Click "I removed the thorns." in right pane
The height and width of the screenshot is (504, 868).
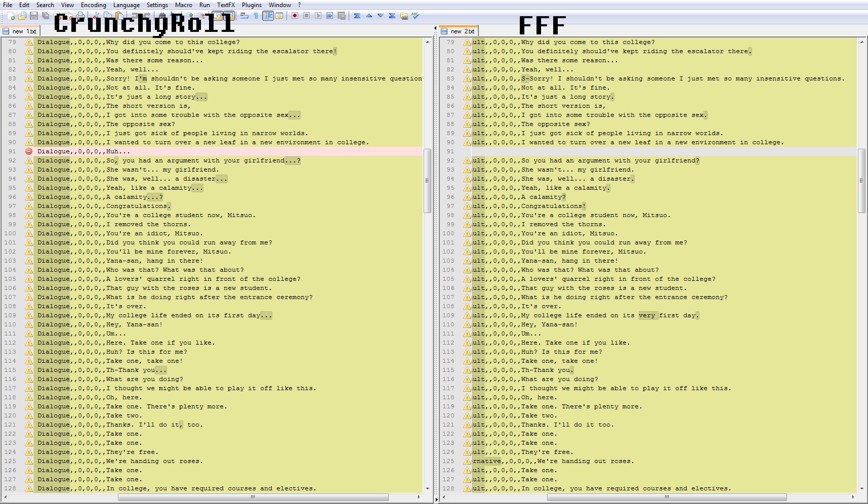click(x=563, y=224)
